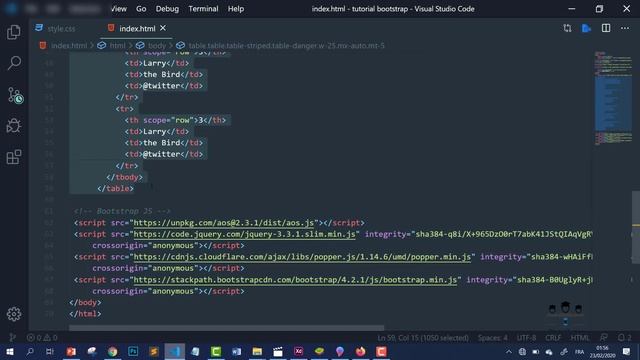Click the git branch icon in status bar
This screenshot has width=640, height=360.
pos(13,338)
